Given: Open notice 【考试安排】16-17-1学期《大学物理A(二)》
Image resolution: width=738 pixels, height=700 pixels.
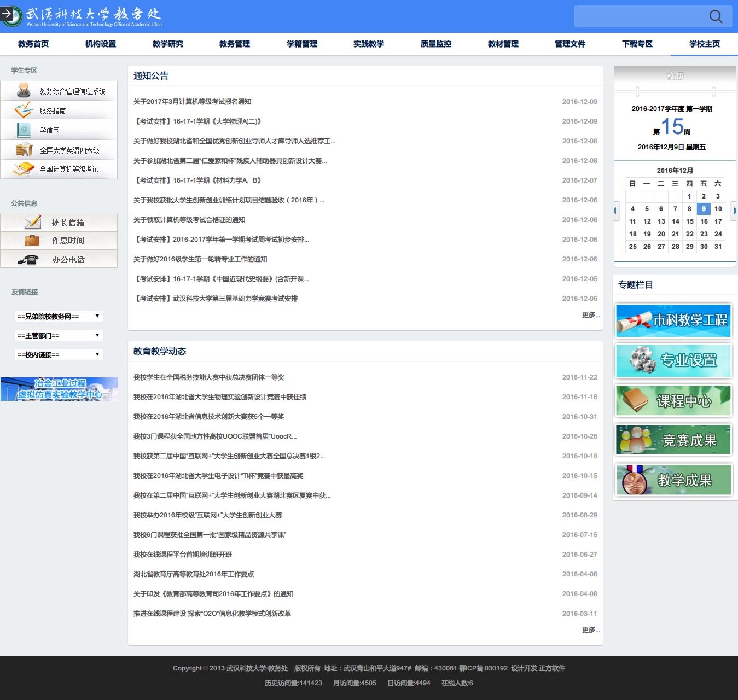Looking at the screenshot, I should (197, 121).
